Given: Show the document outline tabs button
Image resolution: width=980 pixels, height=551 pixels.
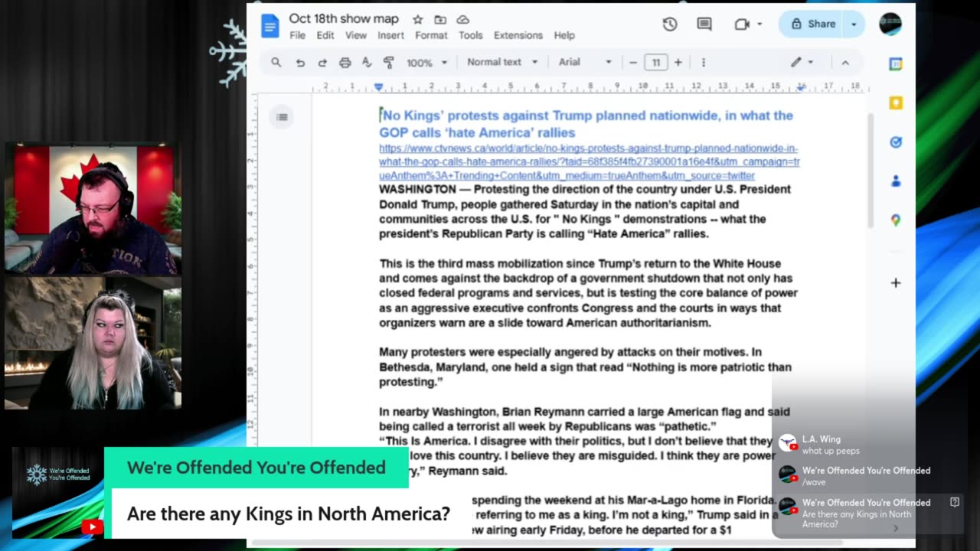Looking at the screenshot, I should (x=282, y=117).
